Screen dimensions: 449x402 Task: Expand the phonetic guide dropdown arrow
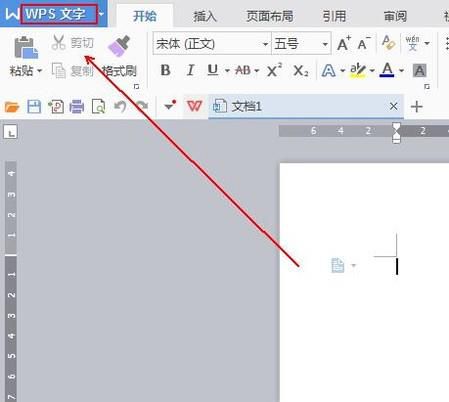point(427,43)
